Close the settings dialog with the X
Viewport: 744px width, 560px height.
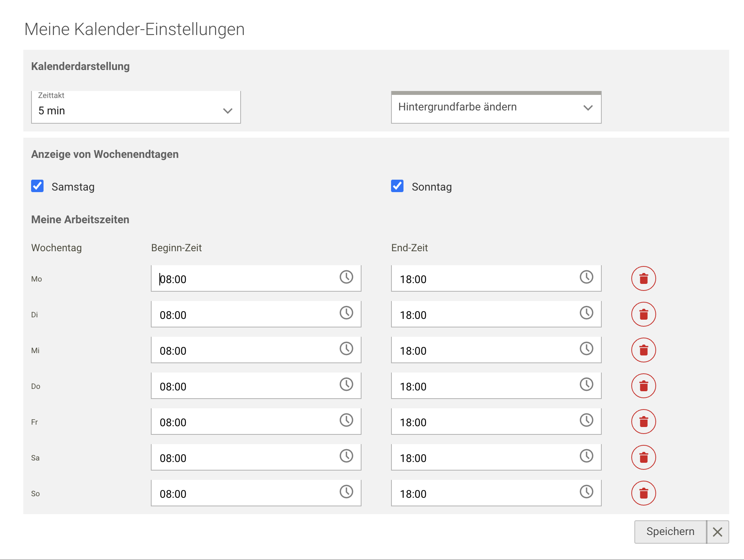[x=717, y=532]
